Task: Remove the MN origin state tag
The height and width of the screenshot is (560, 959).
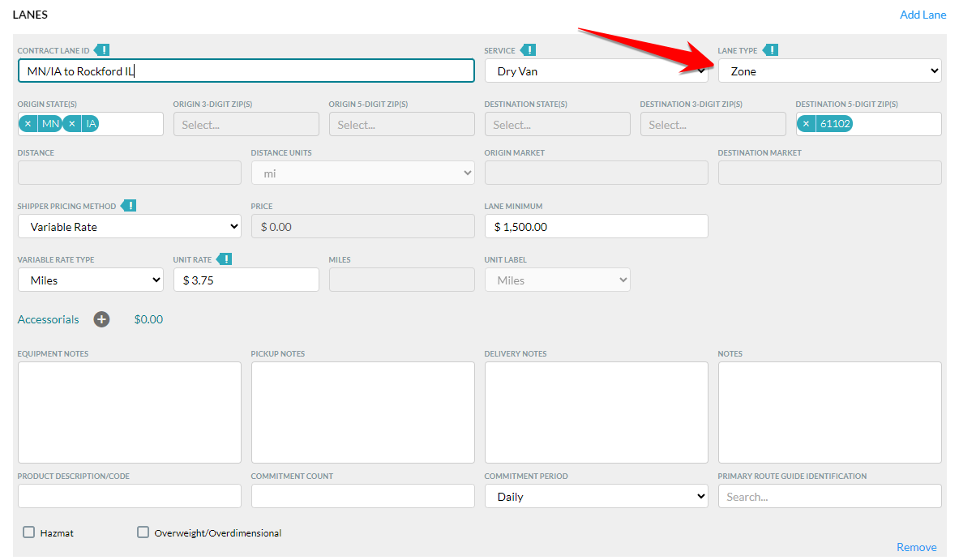Action: click(x=28, y=124)
